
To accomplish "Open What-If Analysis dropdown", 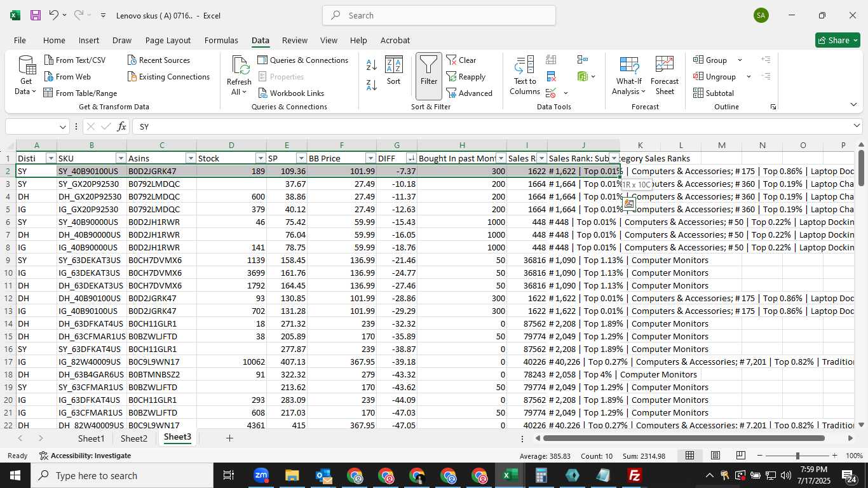I will (x=628, y=76).
